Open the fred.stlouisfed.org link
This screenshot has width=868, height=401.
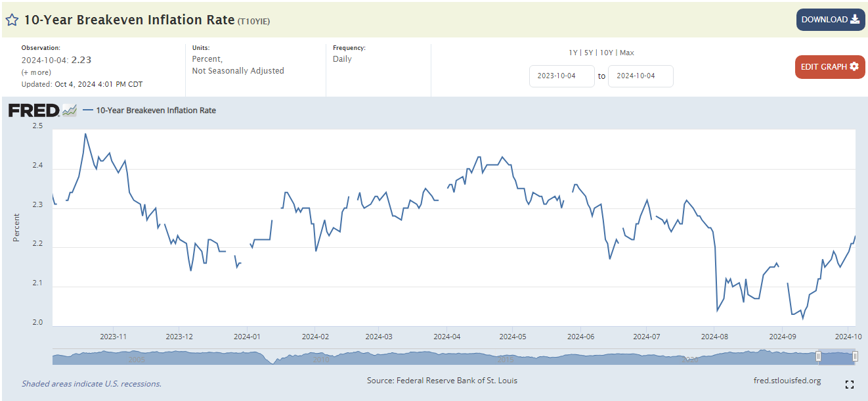click(787, 381)
